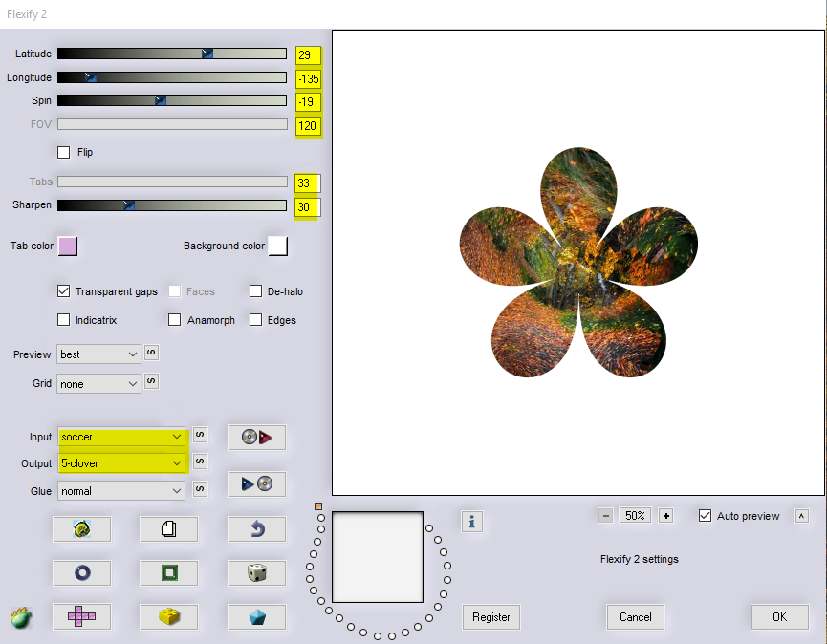Click the Longitude value field showing -135
Screen dimensions: 827x644
(x=308, y=79)
